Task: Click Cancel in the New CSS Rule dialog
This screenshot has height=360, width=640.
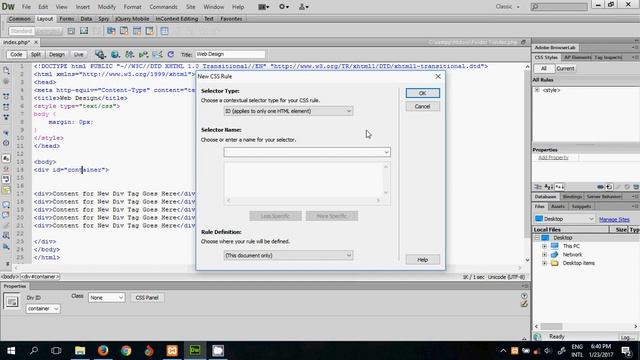Action: click(x=422, y=107)
